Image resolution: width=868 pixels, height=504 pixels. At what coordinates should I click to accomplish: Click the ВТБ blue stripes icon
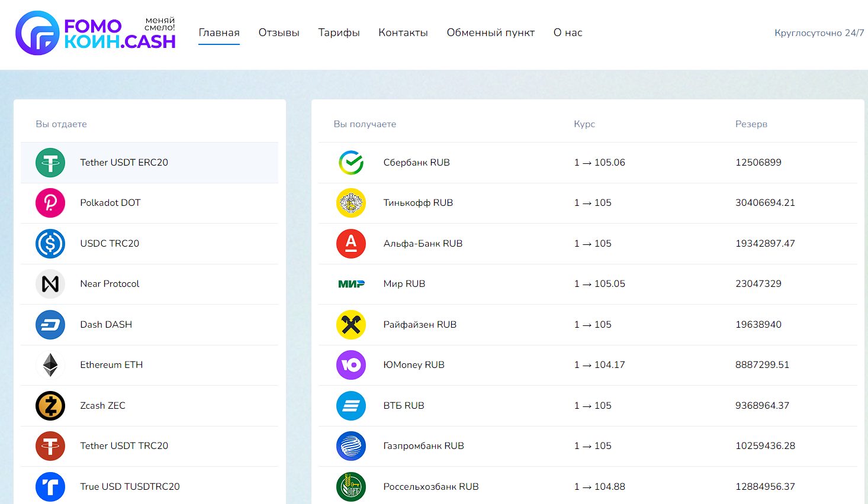pyautogui.click(x=351, y=406)
